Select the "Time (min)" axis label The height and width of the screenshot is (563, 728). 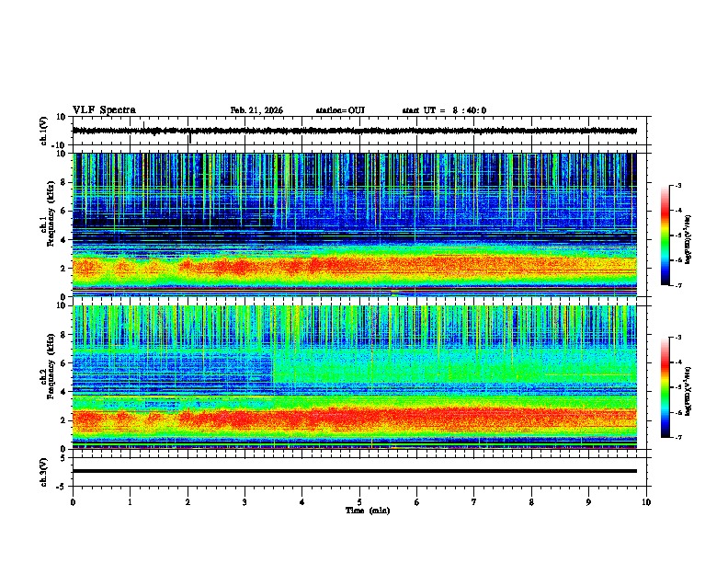coord(368,511)
